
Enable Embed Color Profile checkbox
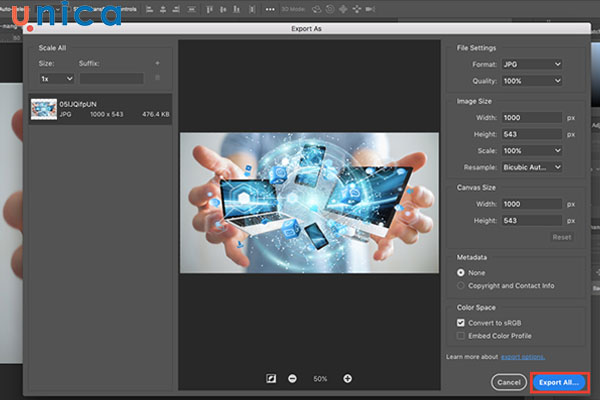(461, 337)
